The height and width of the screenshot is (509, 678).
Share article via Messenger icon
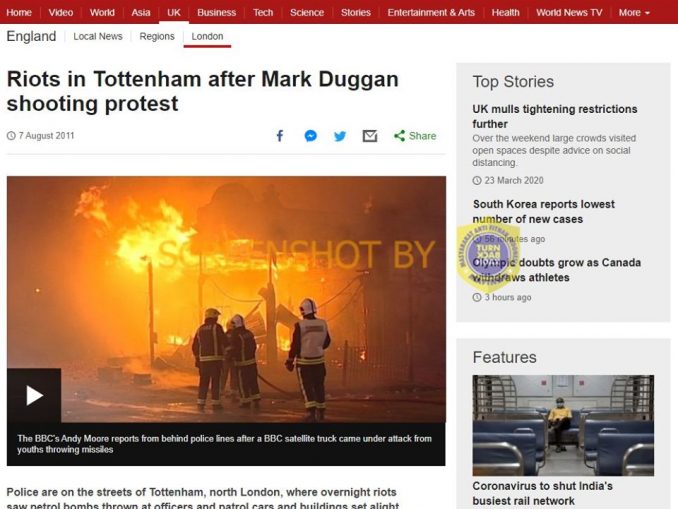pyautogui.click(x=310, y=136)
